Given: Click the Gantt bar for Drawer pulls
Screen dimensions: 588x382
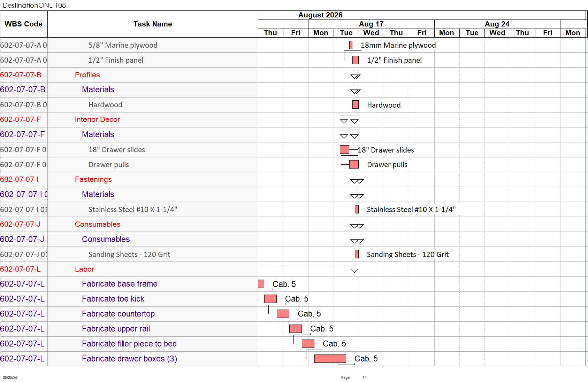Looking at the screenshot, I should 354,164.
